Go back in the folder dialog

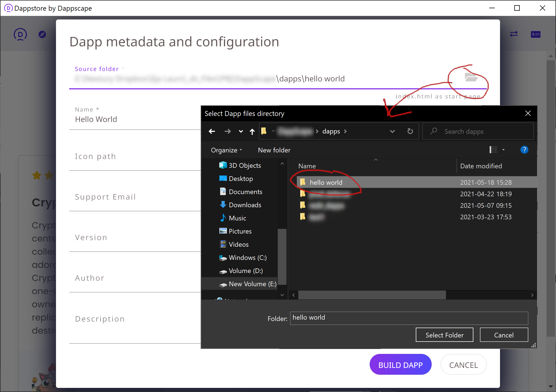(x=212, y=131)
